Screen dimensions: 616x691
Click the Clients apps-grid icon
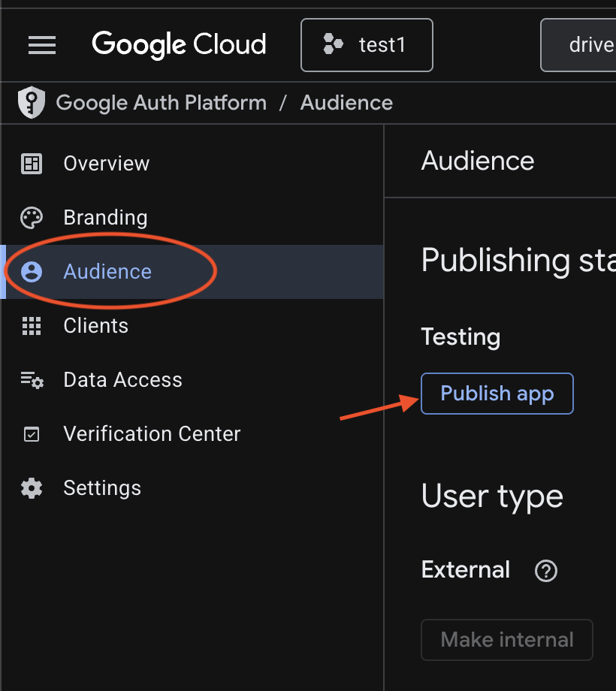[31, 325]
